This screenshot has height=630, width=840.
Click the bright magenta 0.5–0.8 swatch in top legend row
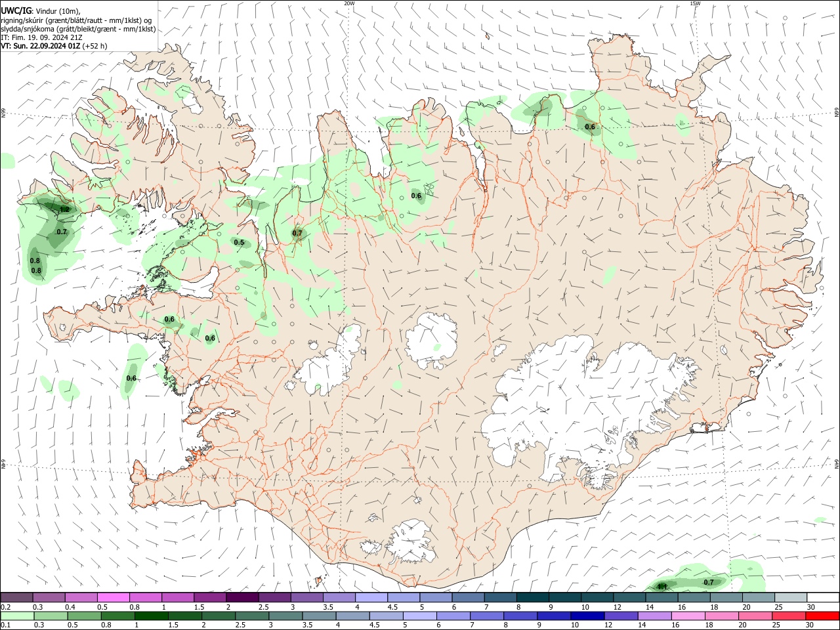click(x=114, y=597)
